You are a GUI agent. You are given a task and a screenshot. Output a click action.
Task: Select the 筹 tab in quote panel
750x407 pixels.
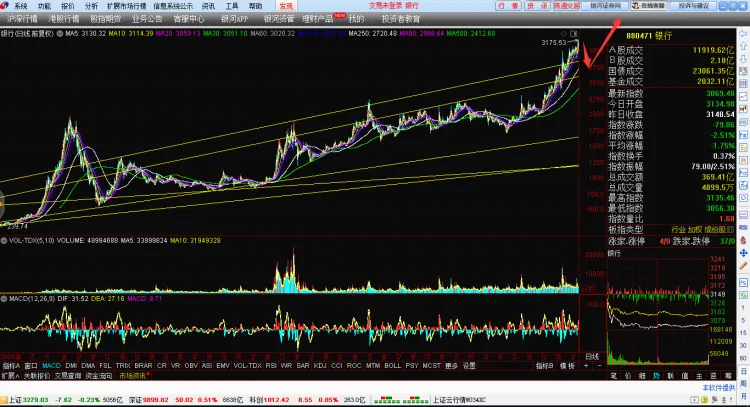728,376
